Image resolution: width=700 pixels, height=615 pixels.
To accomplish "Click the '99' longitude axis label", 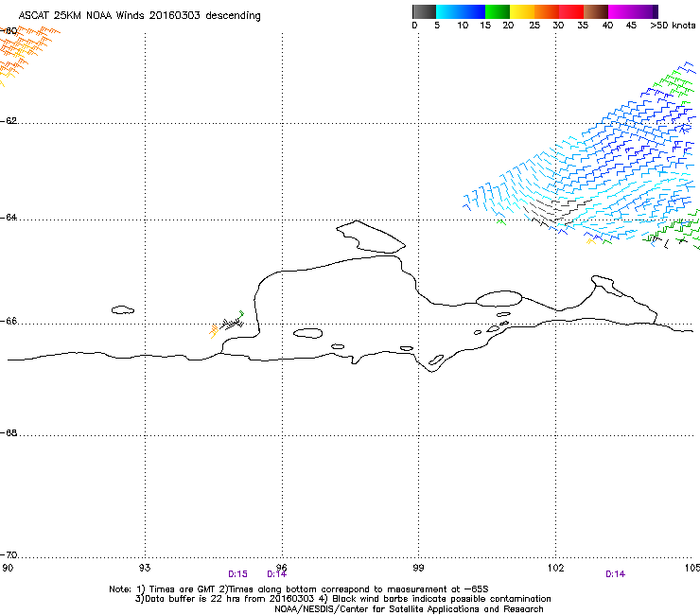I will pos(418,568).
